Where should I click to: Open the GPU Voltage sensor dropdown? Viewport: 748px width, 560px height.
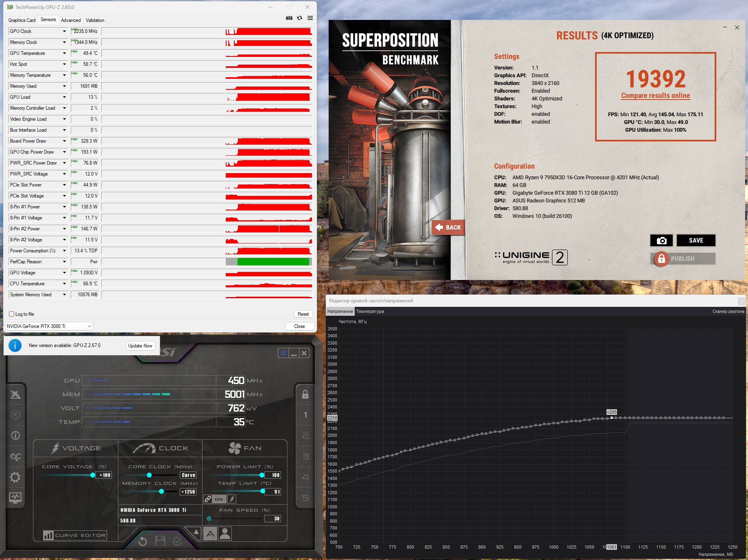[x=64, y=273]
